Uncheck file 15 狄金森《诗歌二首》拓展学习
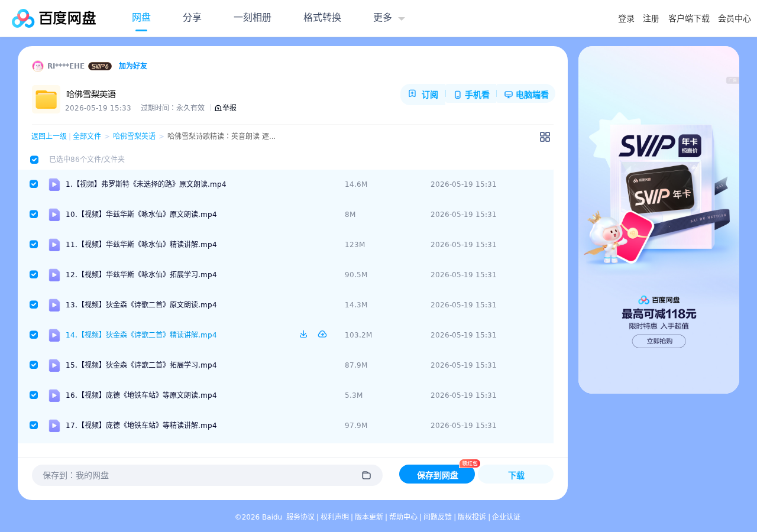757x532 pixels. point(34,365)
